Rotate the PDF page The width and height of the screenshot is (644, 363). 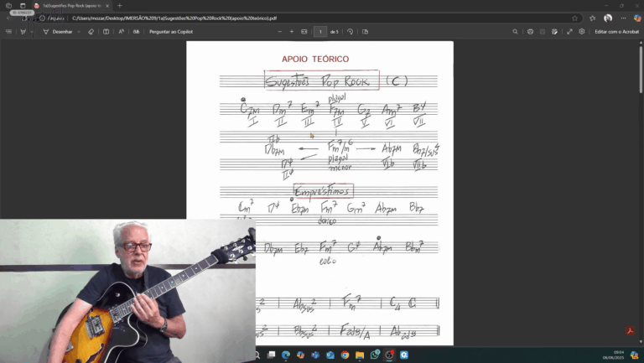tap(351, 32)
